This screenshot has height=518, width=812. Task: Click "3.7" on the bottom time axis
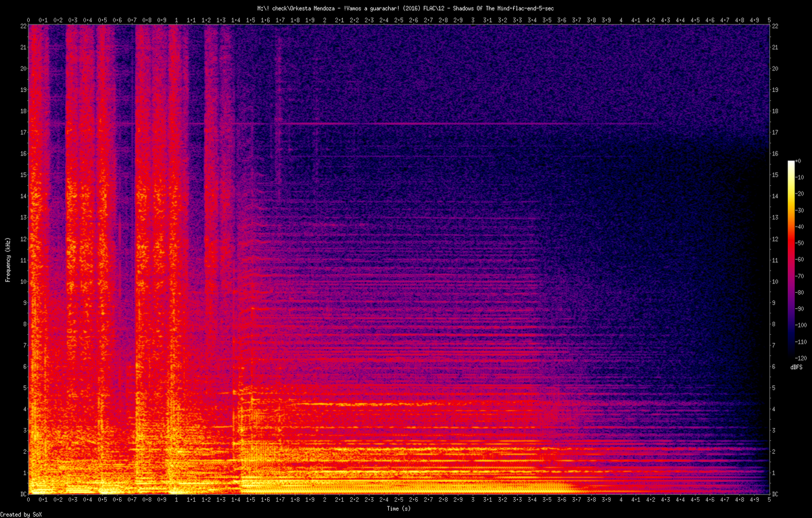point(577,500)
